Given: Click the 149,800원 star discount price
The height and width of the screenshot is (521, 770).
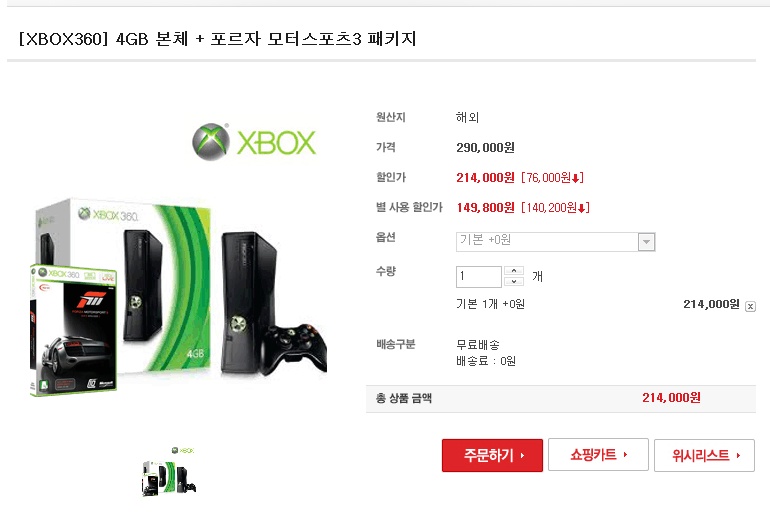Looking at the screenshot, I should click(x=486, y=208).
